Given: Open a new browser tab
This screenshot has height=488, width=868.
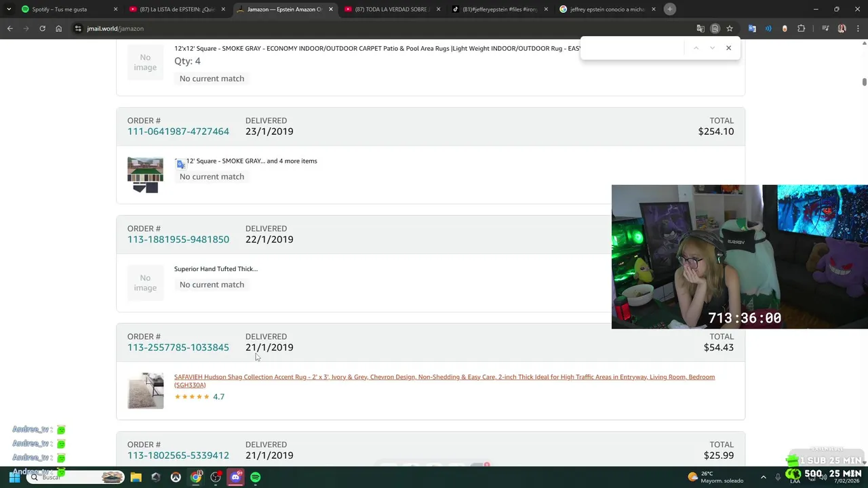Looking at the screenshot, I should click(669, 9).
